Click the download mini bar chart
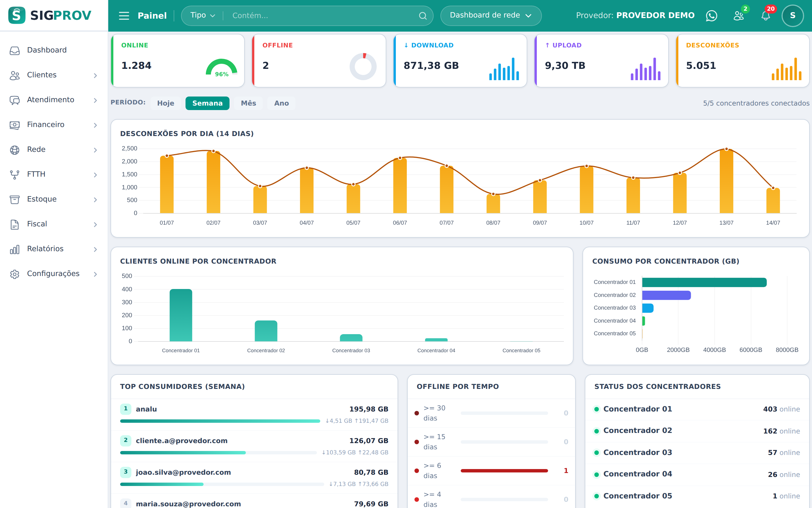 (504, 69)
